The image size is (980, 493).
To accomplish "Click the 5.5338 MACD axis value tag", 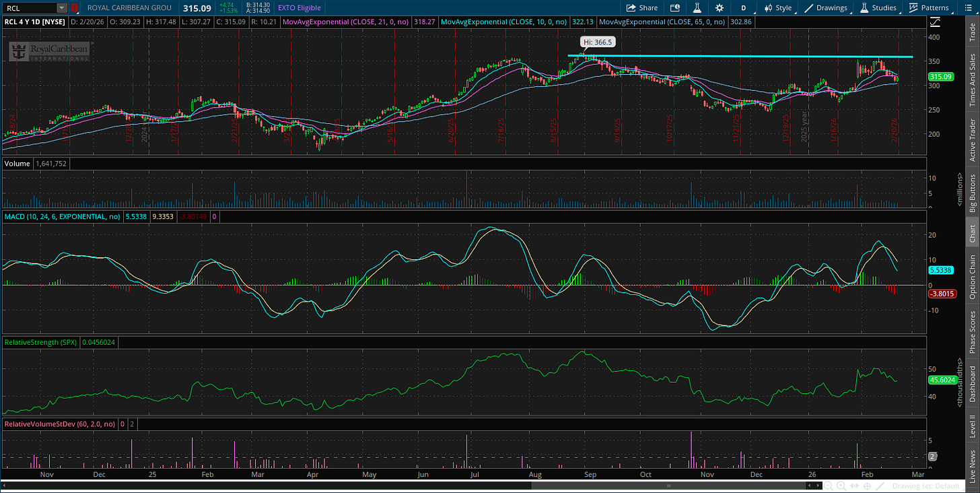I will coord(942,270).
